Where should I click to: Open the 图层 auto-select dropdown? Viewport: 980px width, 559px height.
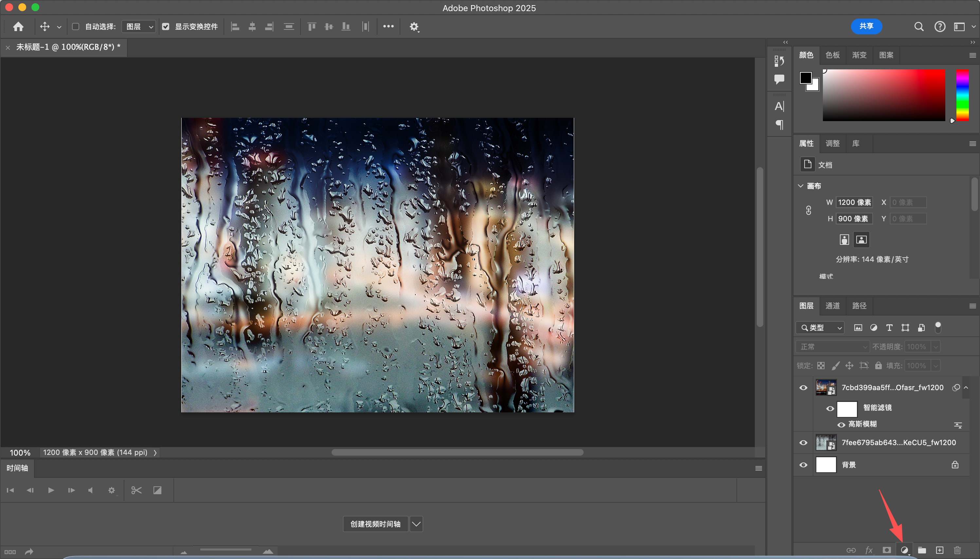click(x=138, y=27)
